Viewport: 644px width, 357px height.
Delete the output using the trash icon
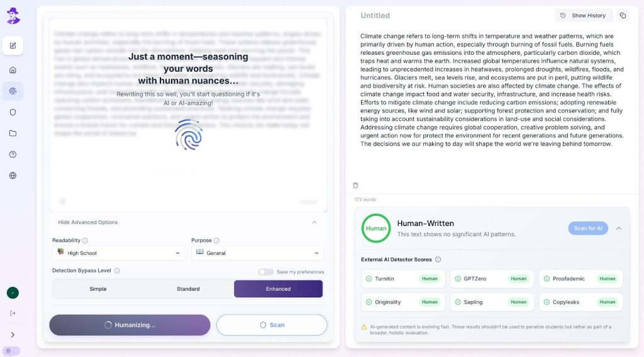355,186
